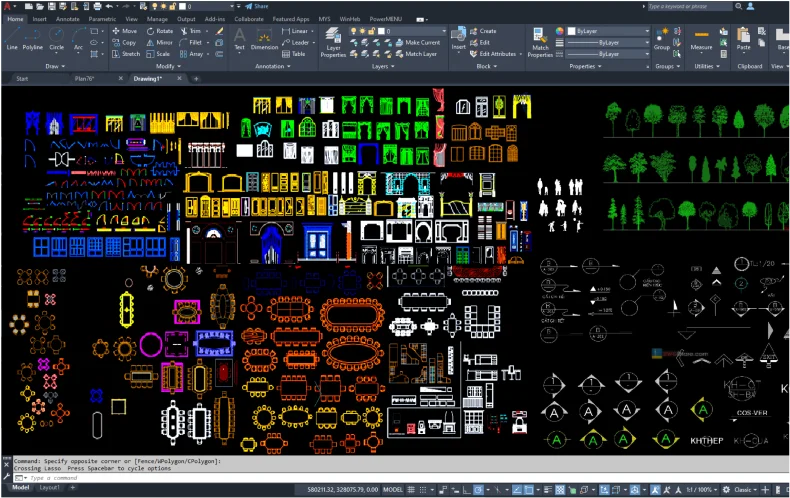Viewport: 790px width, 498px height.
Task: Click the Move tool in Modify panel
Action: point(124,31)
